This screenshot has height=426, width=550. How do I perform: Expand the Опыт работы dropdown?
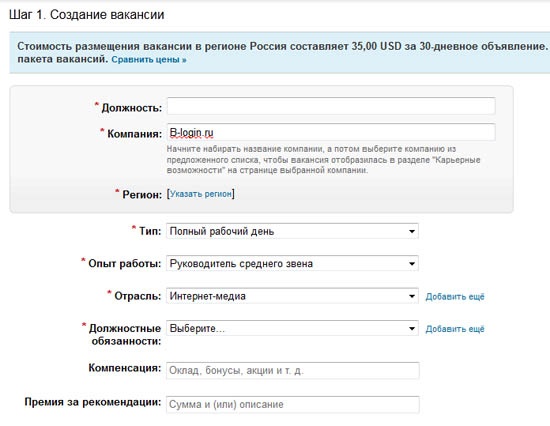pos(292,264)
